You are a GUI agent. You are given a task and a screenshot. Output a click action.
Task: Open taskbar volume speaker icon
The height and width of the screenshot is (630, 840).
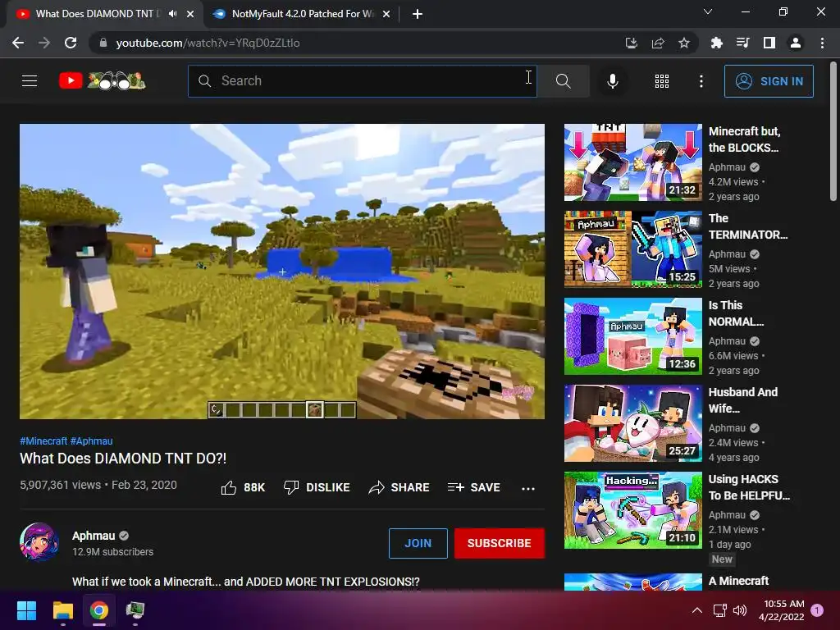(740, 610)
